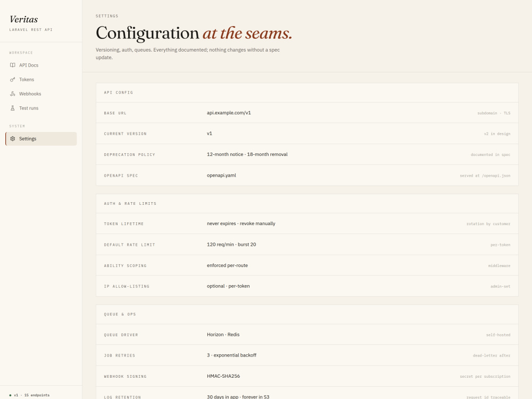The width and height of the screenshot is (532, 399).
Task: Go to the Tokens page
Action: pos(41,79)
